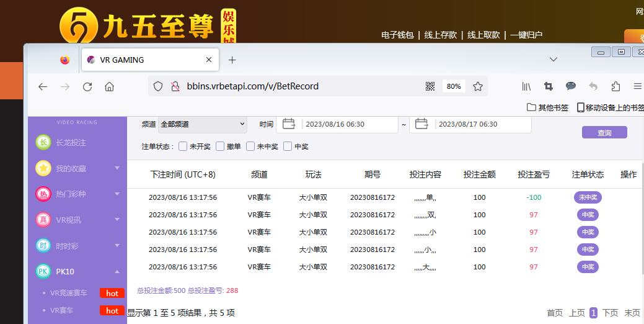
Task: Open the QR code icon in address bar
Action: coord(430,86)
